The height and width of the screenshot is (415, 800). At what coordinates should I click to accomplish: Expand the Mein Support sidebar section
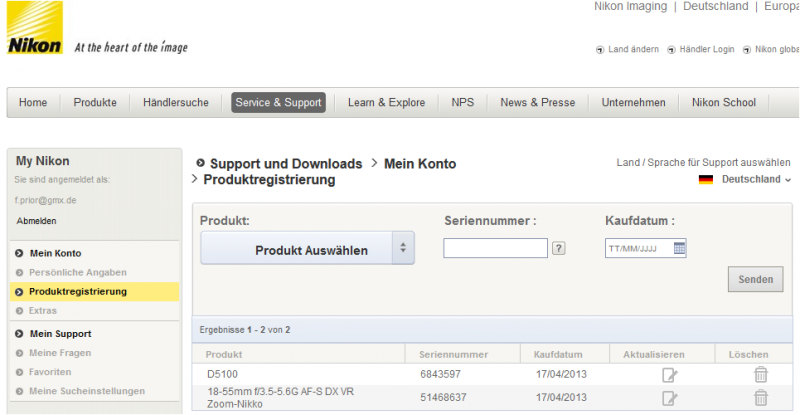point(60,334)
